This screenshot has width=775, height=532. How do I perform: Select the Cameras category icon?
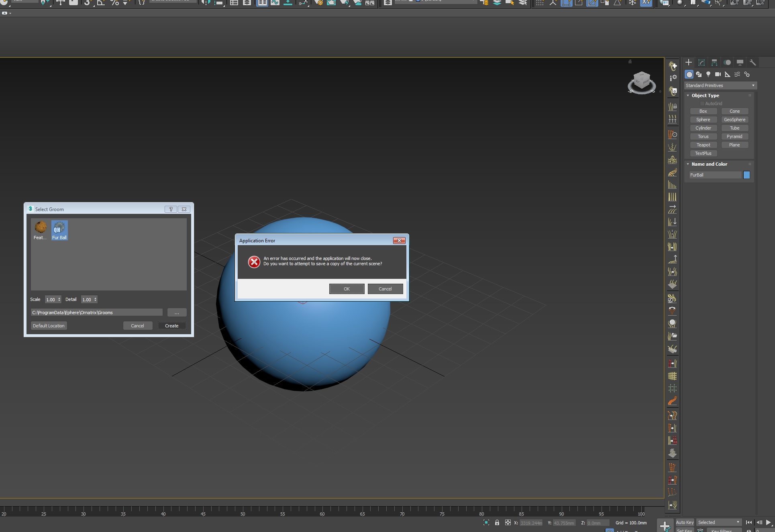pyautogui.click(x=718, y=74)
